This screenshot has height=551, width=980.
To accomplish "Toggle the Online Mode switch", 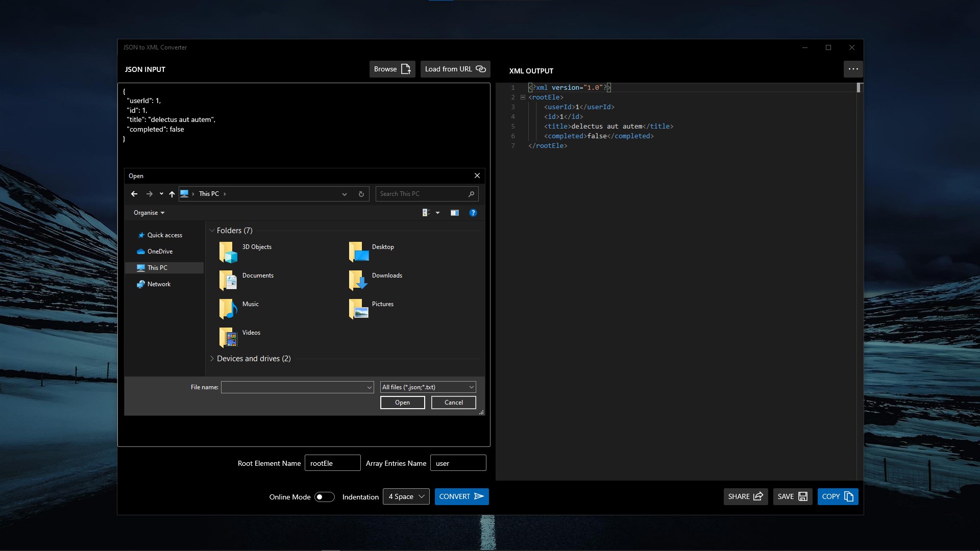I will pyautogui.click(x=324, y=497).
